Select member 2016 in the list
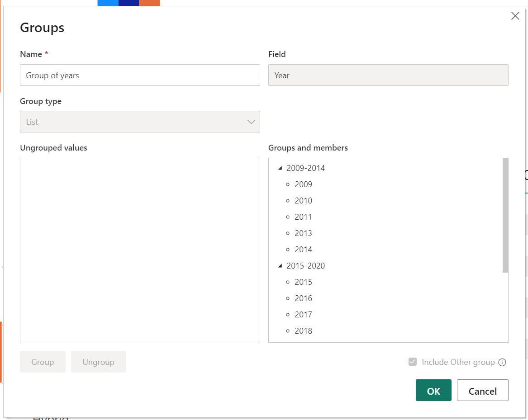Image resolution: width=528 pixels, height=420 pixels. point(304,298)
